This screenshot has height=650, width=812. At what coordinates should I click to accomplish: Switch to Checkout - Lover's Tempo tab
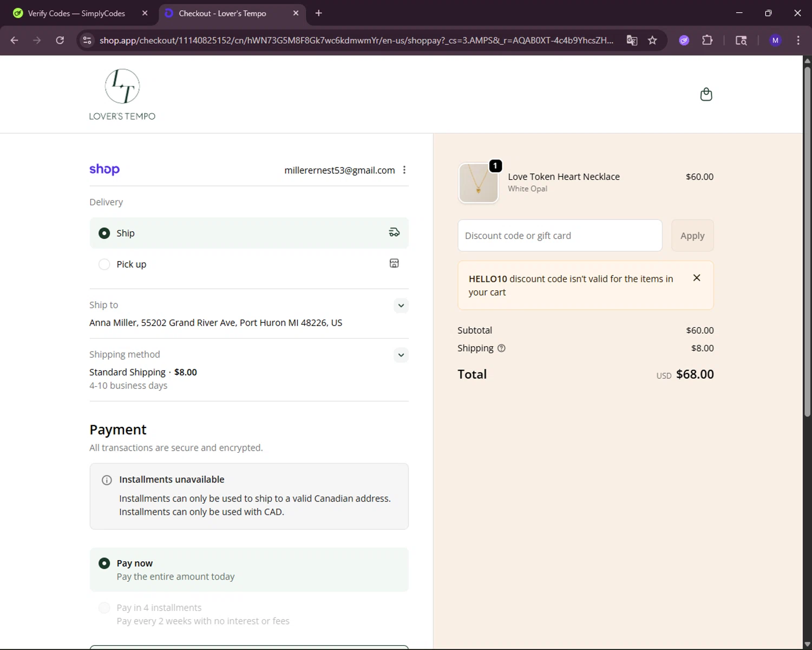point(222,13)
